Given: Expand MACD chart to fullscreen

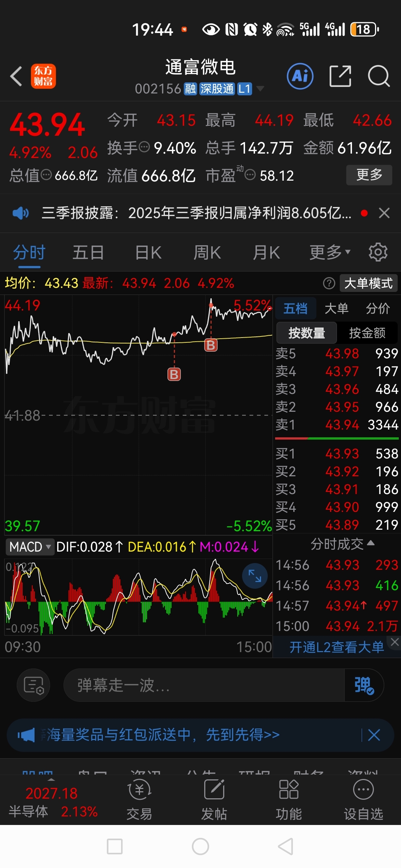Looking at the screenshot, I should [x=255, y=576].
